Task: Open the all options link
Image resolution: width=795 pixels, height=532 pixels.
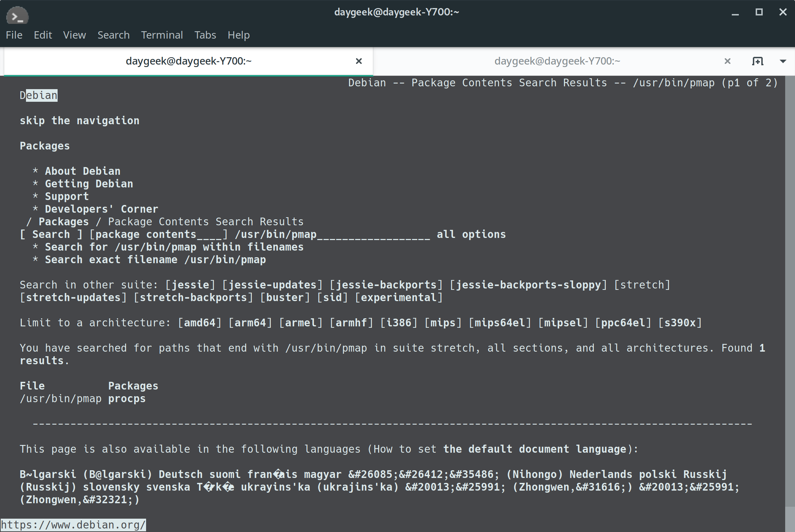Action: point(471,234)
